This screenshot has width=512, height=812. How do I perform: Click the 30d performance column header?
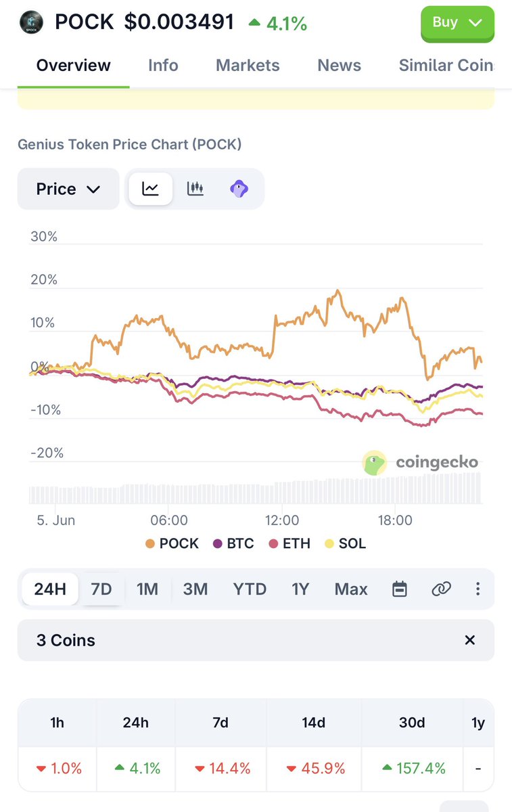412,723
